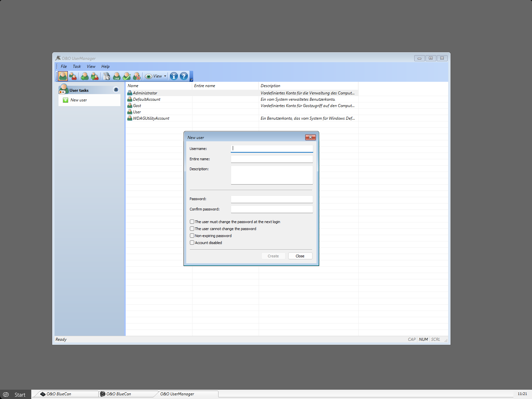This screenshot has width=532, height=399.
Task: Select the DefaultAccount row name
Action: [147, 99]
